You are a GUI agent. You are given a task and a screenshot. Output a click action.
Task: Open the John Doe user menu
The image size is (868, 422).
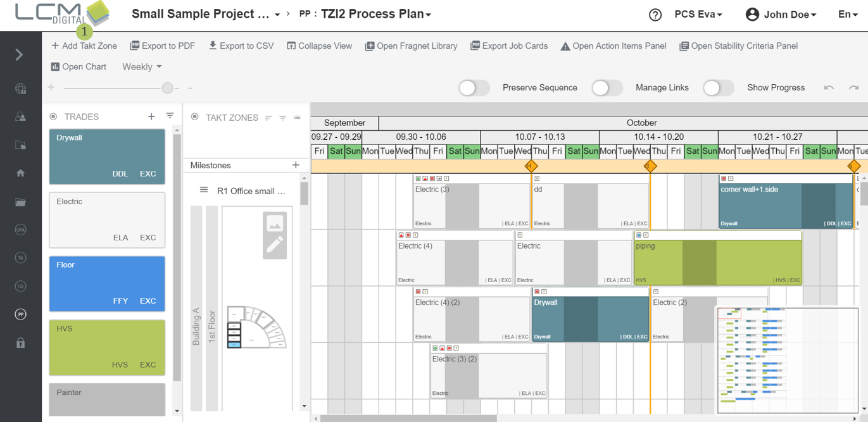click(781, 15)
